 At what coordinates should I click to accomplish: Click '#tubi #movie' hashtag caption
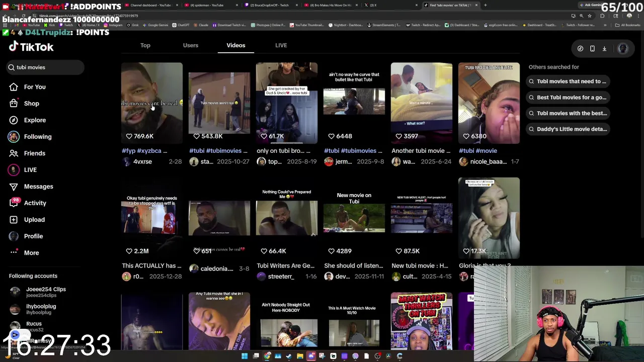(x=478, y=151)
